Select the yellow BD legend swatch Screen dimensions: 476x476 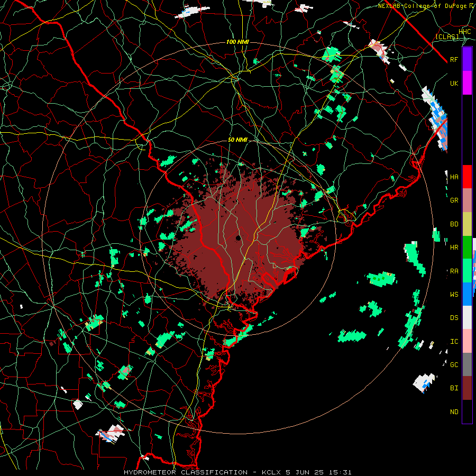tap(467, 224)
